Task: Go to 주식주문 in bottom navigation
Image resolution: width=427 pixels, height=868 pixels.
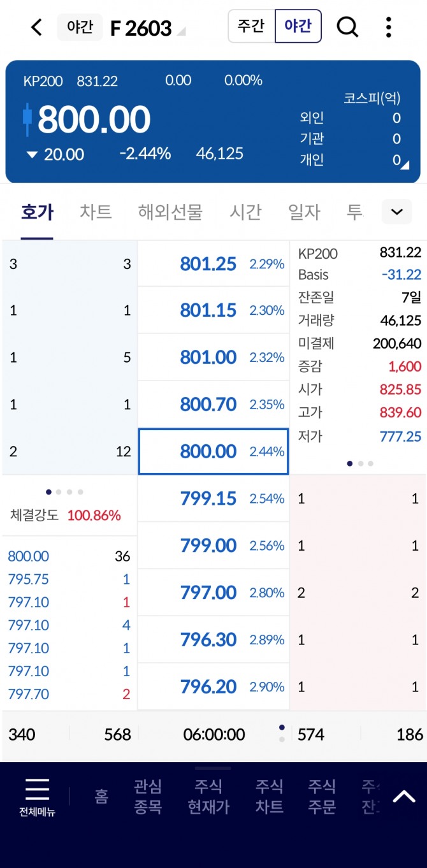Action: click(322, 796)
